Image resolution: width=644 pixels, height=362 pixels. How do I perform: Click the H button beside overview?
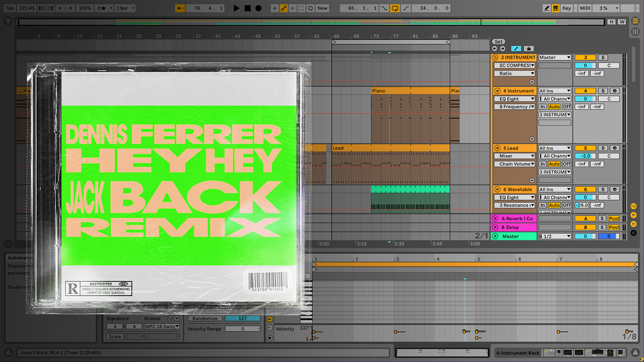(x=611, y=22)
